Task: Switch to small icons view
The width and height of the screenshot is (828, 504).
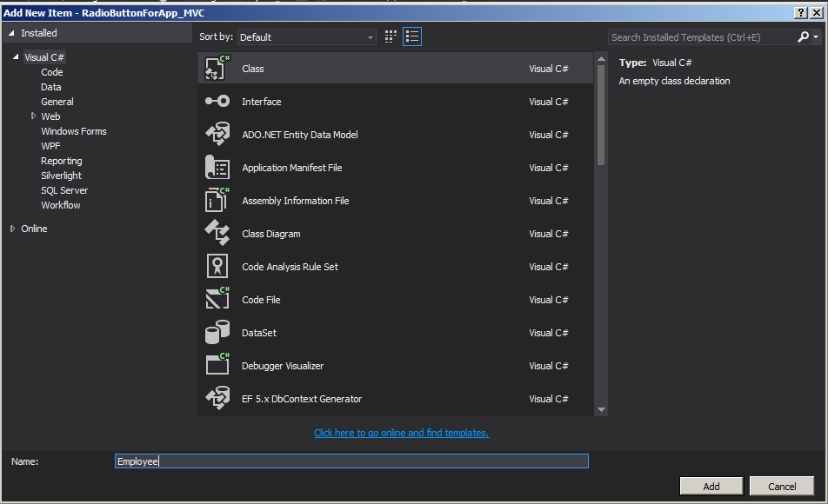Action: pyautogui.click(x=391, y=36)
